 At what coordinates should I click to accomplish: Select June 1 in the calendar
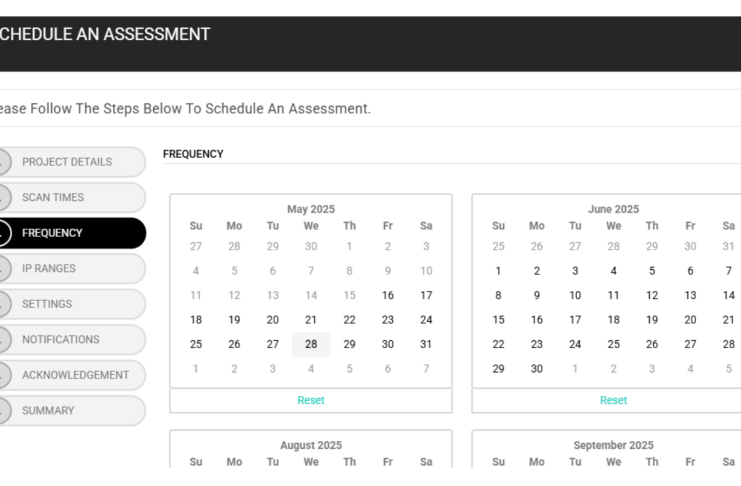click(x=498, y=271)
